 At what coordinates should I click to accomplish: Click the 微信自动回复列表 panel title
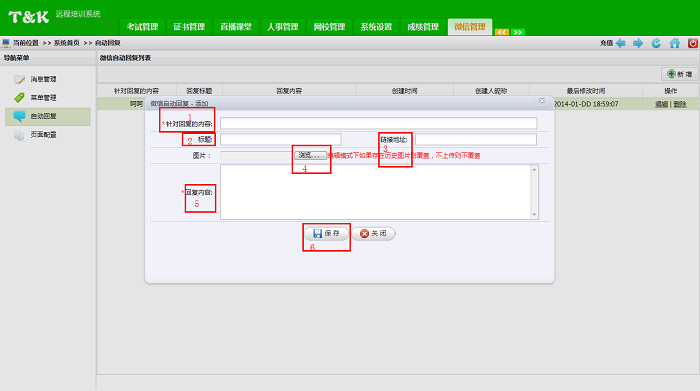tap(125, 58)
